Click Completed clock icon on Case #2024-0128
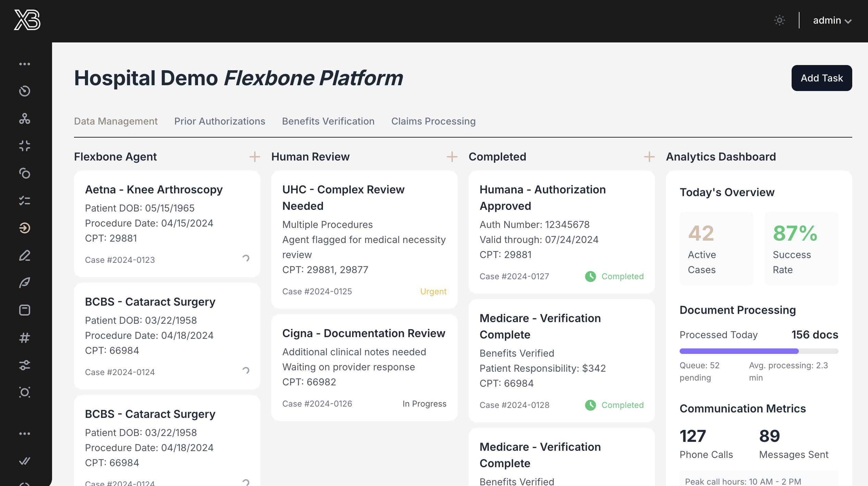Image resolution: width=868 pixels, height=486 pixels. tap(591, 405)
